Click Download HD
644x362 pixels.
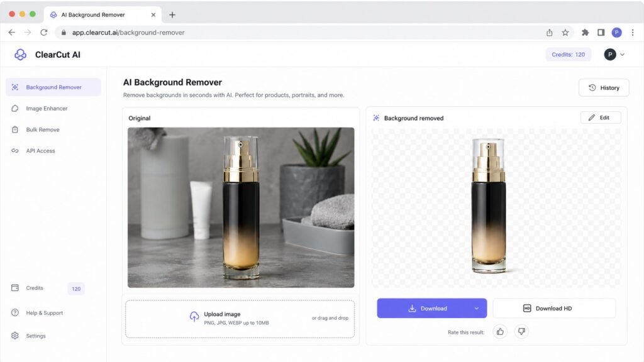(x=554, y=308)
